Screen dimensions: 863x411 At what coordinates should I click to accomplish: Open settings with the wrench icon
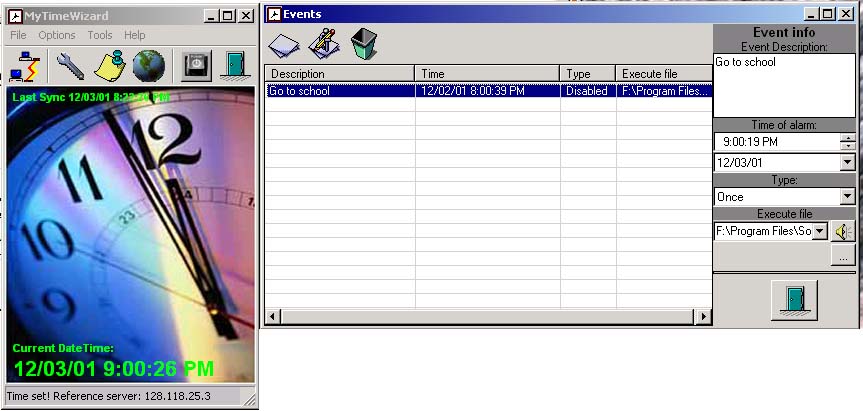point(70,66)
